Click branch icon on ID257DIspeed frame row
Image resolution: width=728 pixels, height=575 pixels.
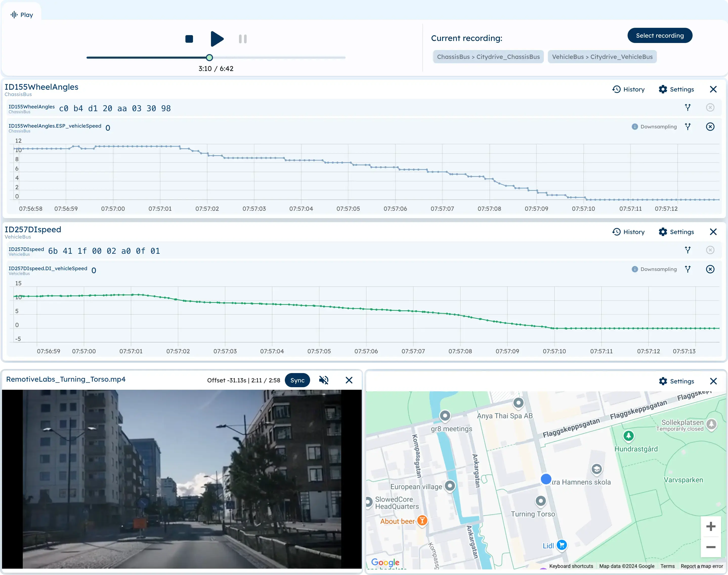(x=688, y=250)
